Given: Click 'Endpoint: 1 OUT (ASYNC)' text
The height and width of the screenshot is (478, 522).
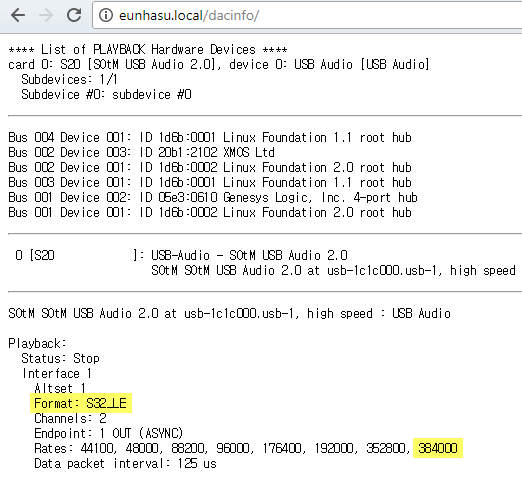Looking at the screenshot, I should click(x=109, y=433).
